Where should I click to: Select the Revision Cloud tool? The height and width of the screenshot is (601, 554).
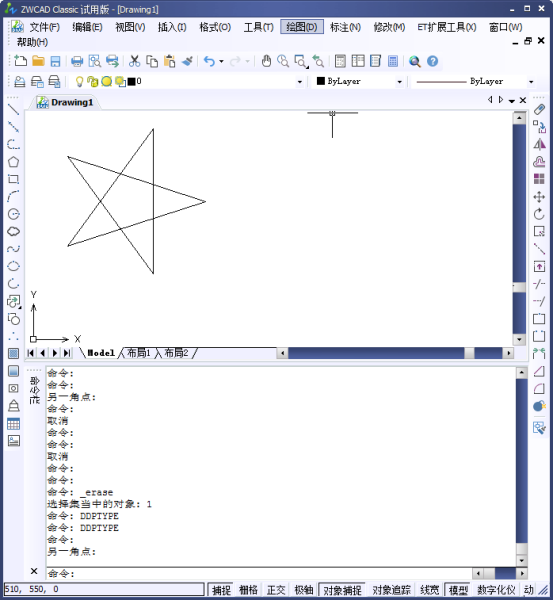tap(13, 231)
